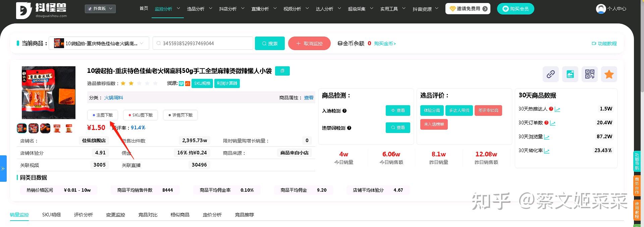Select the first product thumbnail
The image size is (644, 227).
point(22,128)
